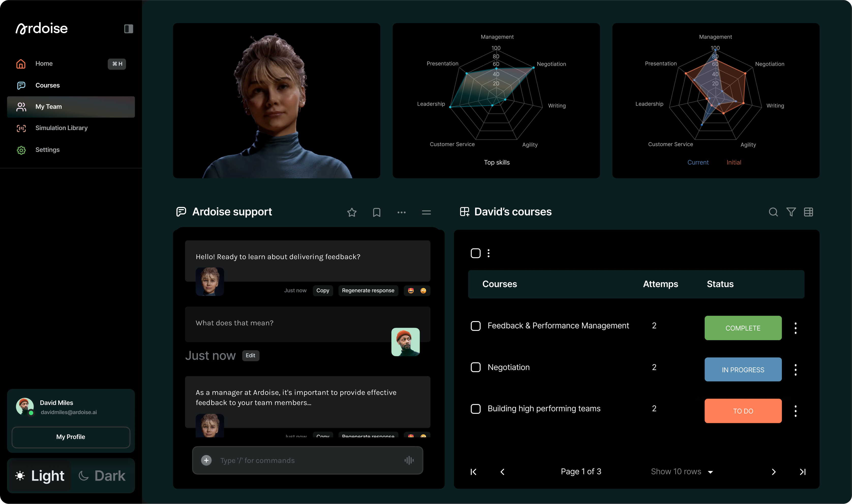
Task: Click the 'Top skills' chart caption
Action: tap(497, 163)
